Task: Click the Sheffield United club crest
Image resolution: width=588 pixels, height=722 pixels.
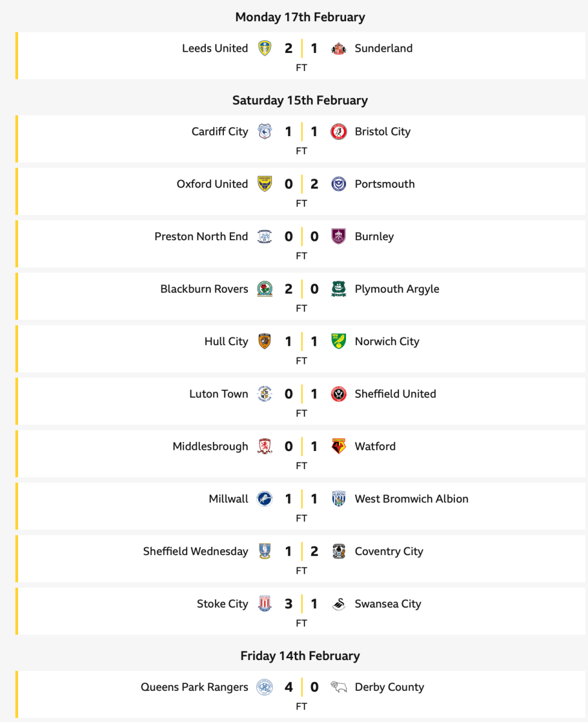Action: (x=339, y=394)
